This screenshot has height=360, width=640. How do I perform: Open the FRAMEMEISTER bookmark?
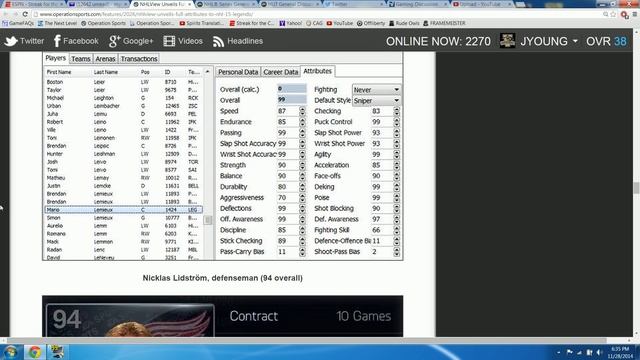(444, 23)
